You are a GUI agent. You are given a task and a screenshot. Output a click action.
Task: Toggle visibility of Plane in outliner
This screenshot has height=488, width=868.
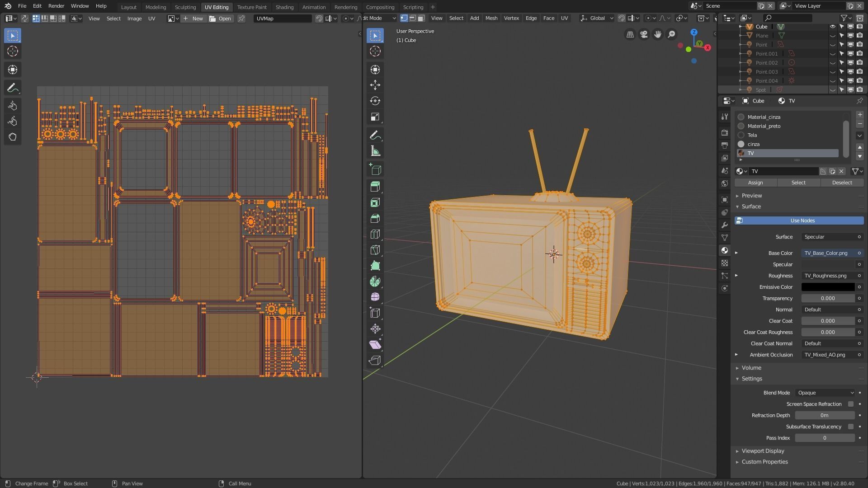[x=832, y=36]
